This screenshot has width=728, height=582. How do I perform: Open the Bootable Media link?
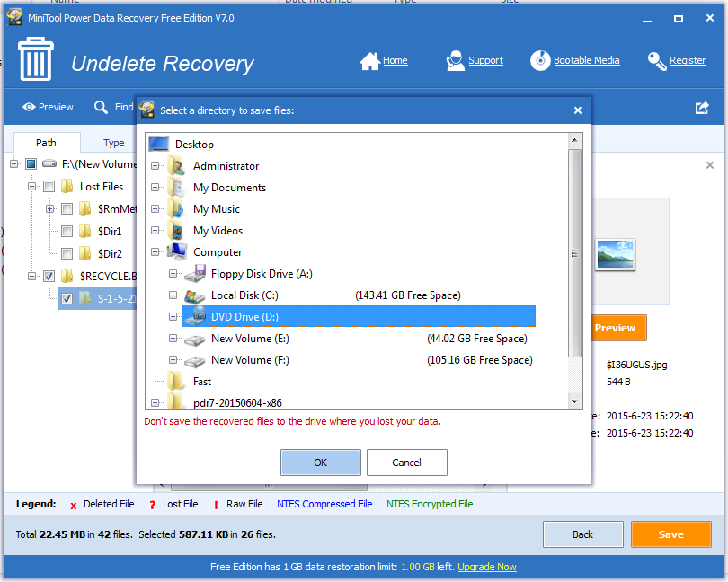tap(586, 60)
